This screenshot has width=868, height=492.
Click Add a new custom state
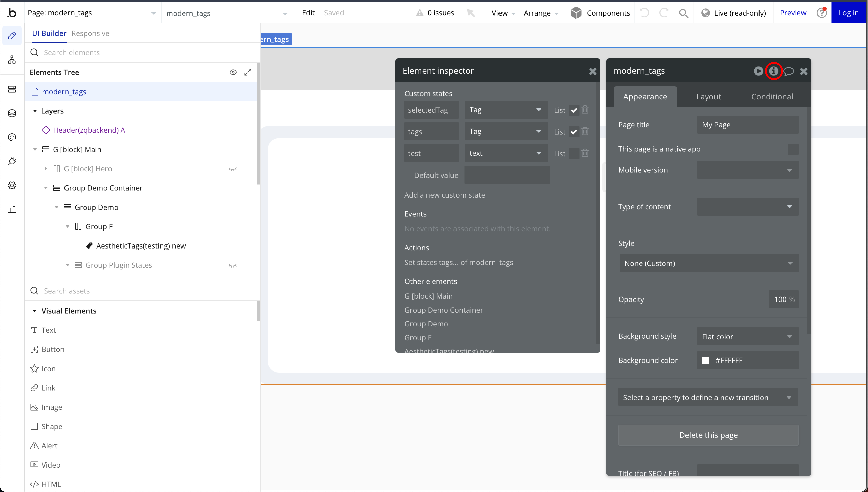[x=444, y=195]
